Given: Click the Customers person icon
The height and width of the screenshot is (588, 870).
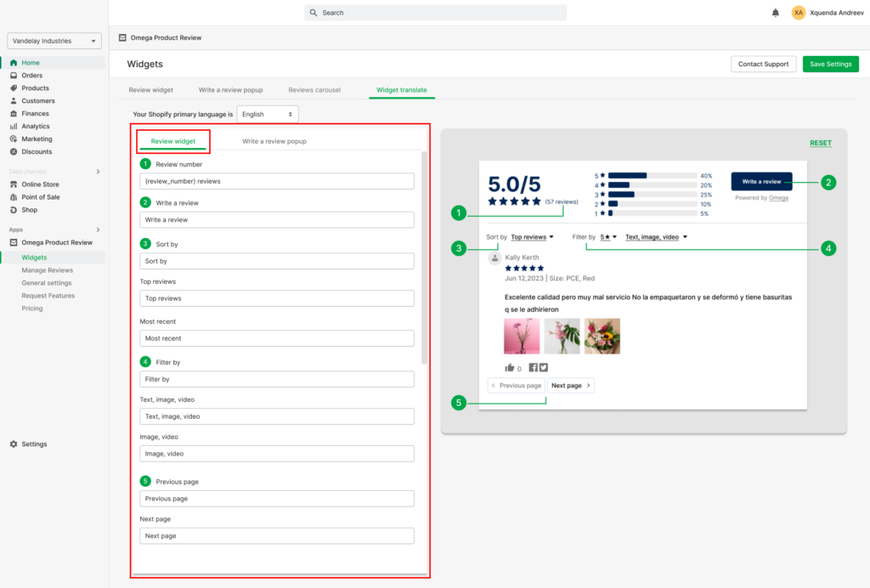Looking at the screenshot, I should click(14, 101).
